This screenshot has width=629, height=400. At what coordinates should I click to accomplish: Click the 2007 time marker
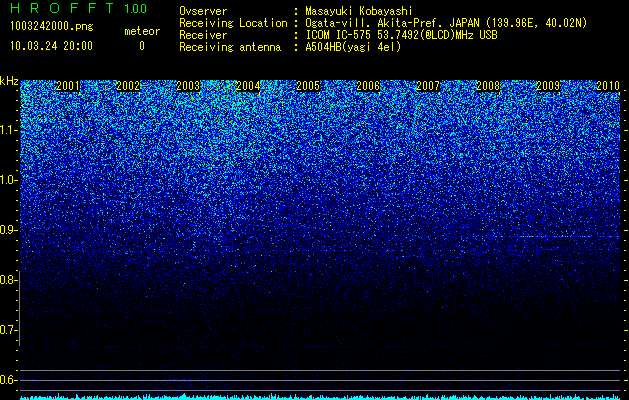[x=428, y=86]
